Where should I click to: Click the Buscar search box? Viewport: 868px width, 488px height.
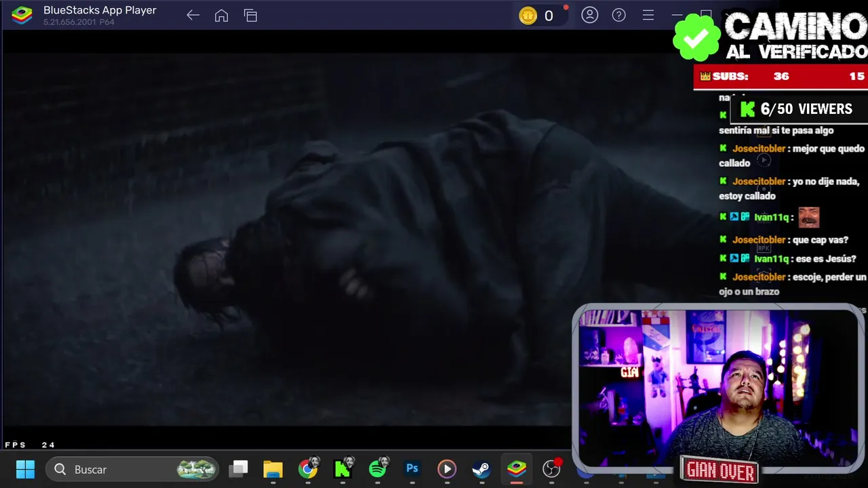click(x=132, y=469)
